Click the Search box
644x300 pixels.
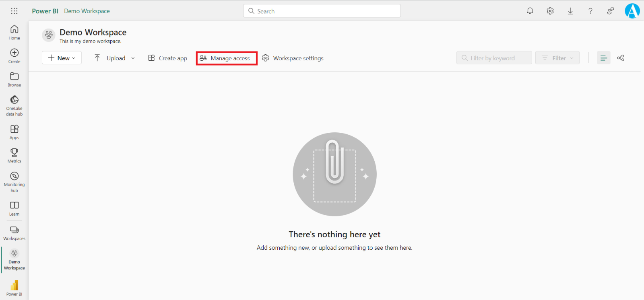coord(322,11)
